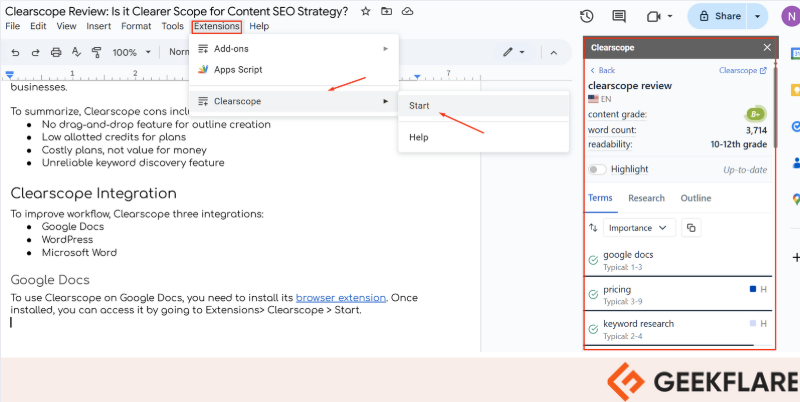The image size is (800, 402).
Task: Switch to the Research tab
Action: 646,198
